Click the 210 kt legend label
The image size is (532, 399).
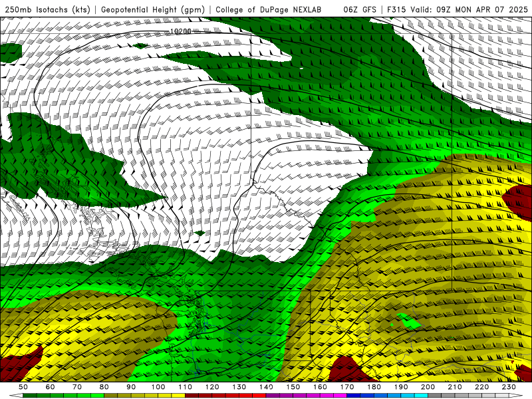455,387
